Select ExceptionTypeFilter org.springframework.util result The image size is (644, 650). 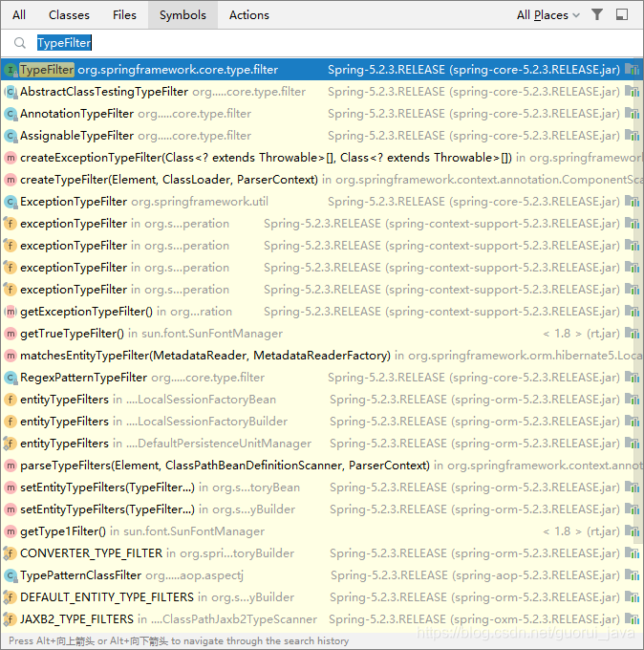coord(322,202)
